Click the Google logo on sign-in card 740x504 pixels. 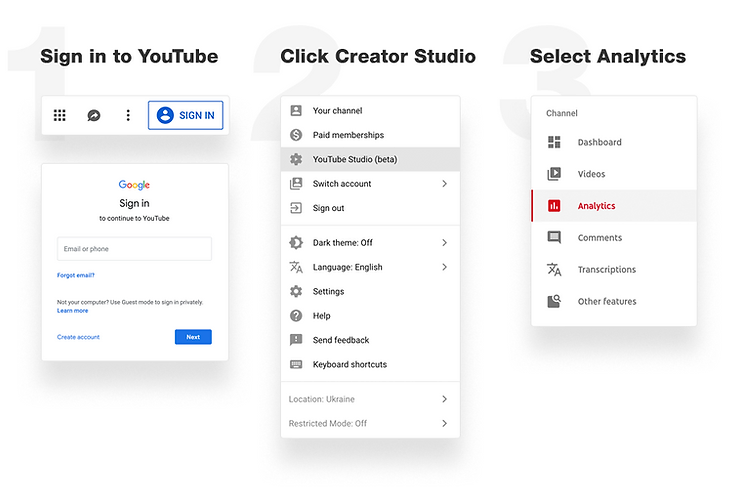(x=134, y=185)
